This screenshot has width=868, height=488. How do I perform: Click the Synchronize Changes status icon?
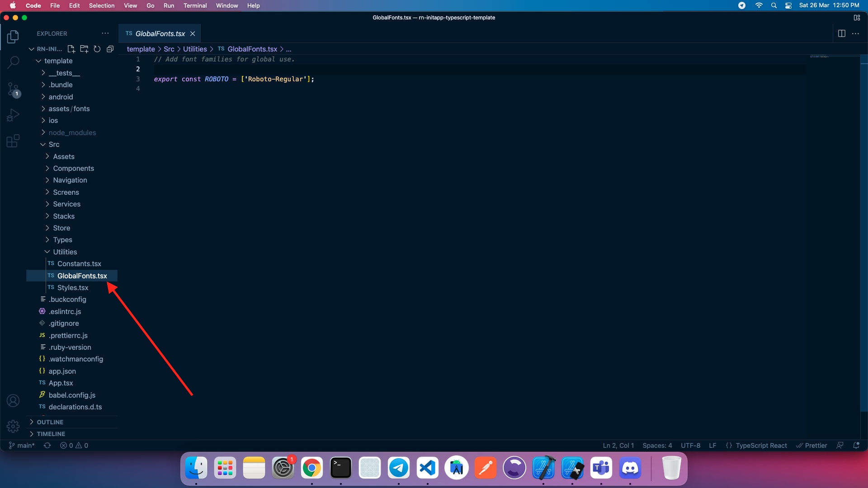[47, 446]
